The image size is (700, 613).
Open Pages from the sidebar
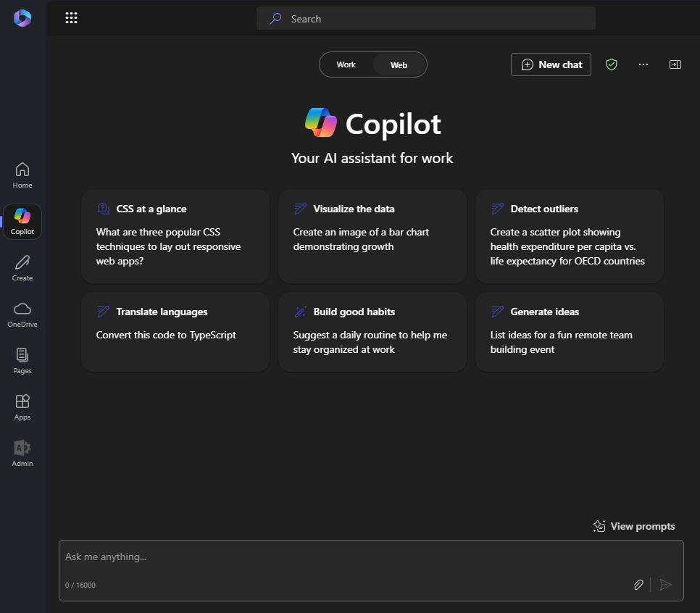pos(22,361)
